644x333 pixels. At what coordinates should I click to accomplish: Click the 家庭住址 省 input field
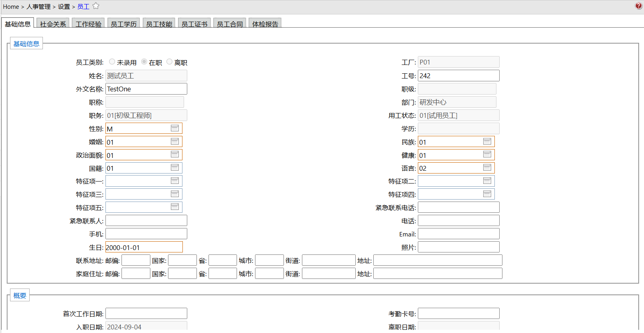click(223, 273)
